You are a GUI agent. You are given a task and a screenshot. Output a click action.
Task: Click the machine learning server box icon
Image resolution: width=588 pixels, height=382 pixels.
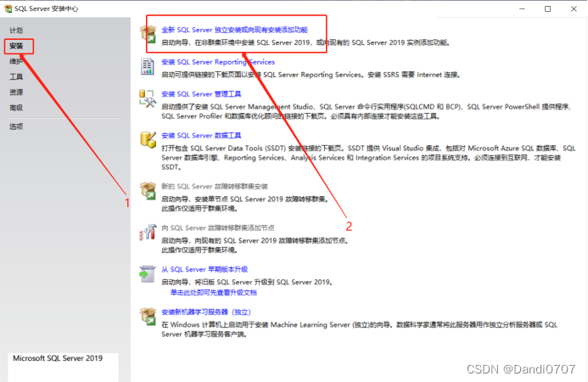point(148,317)
